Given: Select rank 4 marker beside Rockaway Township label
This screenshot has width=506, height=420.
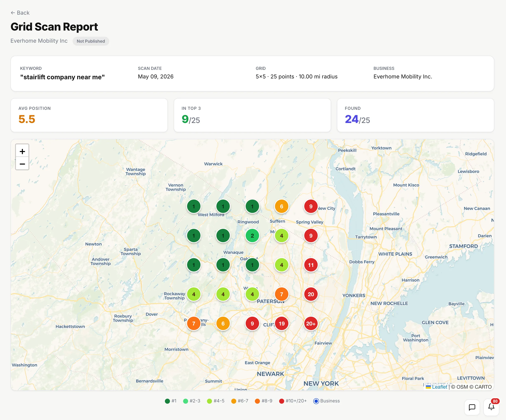Looking at the screenshot, I should [194, 294].
